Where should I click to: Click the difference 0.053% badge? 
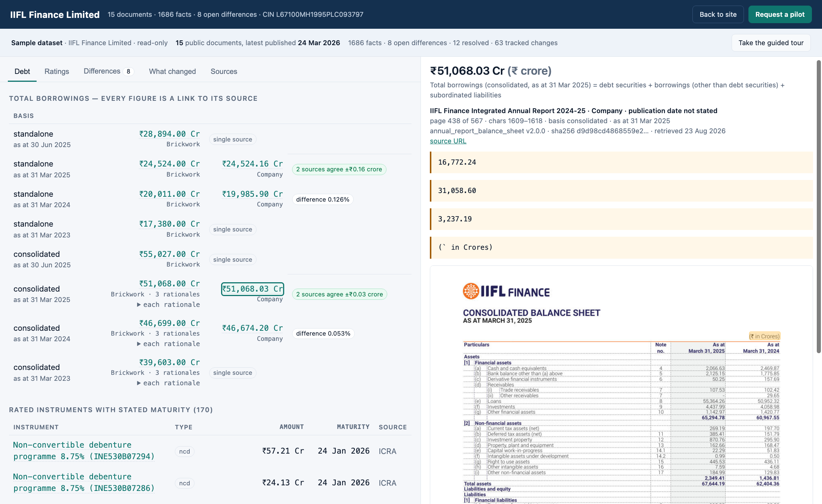pyautogui.click(x=323, y=333)
